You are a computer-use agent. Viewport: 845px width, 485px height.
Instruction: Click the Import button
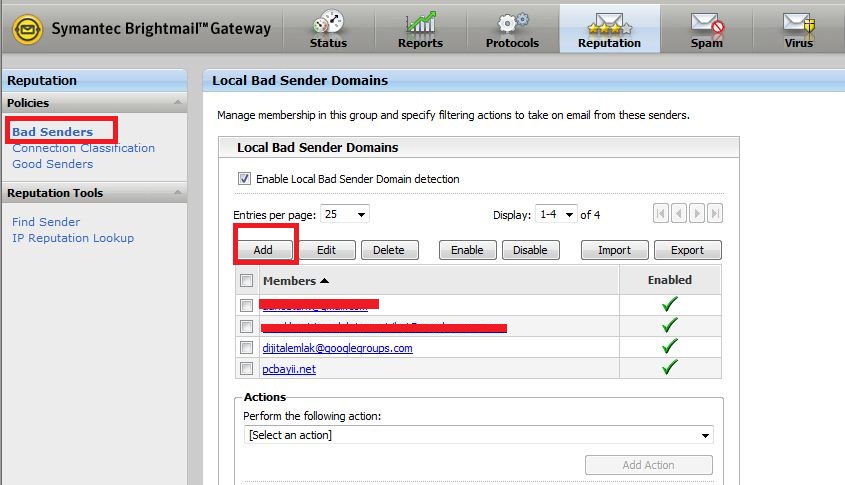[614, 250]
